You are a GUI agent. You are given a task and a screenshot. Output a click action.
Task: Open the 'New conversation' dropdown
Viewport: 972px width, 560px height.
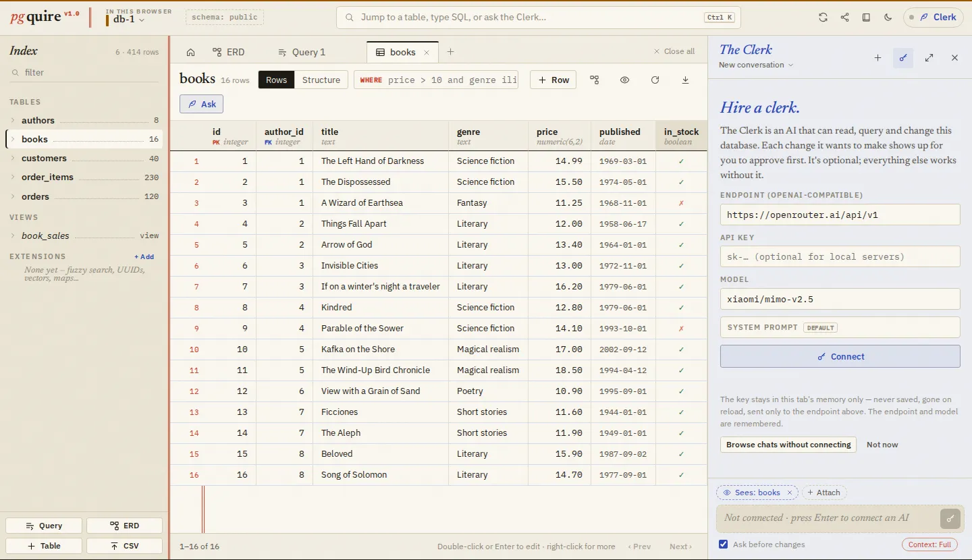click(756, 65)
